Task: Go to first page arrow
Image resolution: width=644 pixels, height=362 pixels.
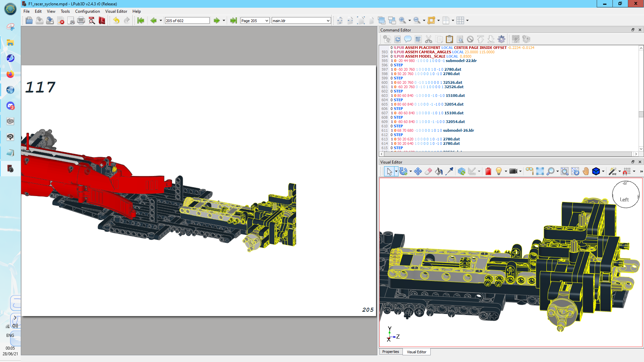Action: coord(141,21)
